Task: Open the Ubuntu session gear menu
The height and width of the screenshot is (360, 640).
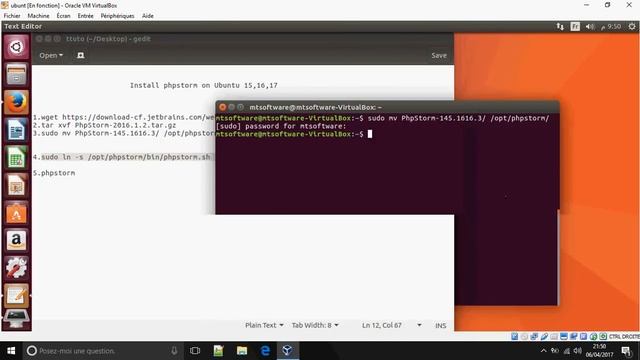Action: 632,27
